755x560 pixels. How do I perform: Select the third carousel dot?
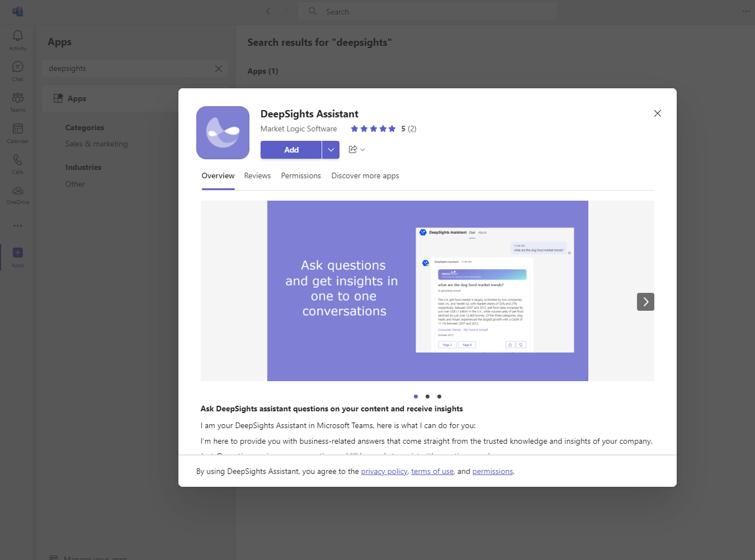[439, 396]
